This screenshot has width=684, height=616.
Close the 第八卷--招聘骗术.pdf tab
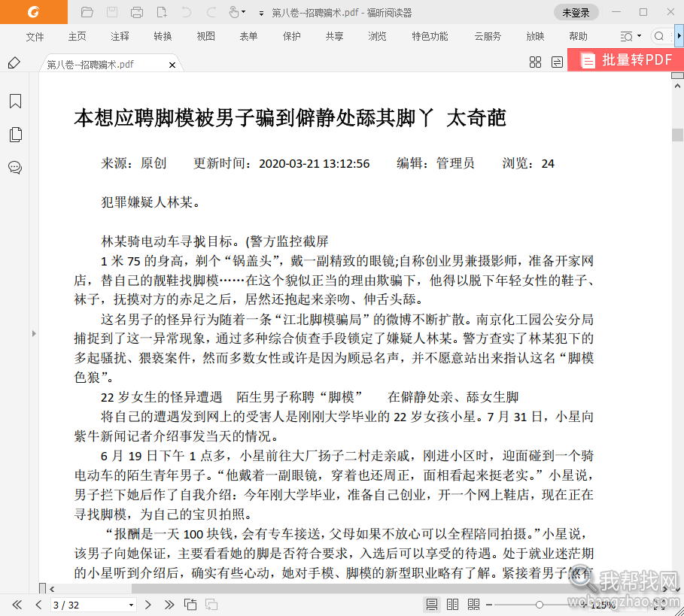172,65
